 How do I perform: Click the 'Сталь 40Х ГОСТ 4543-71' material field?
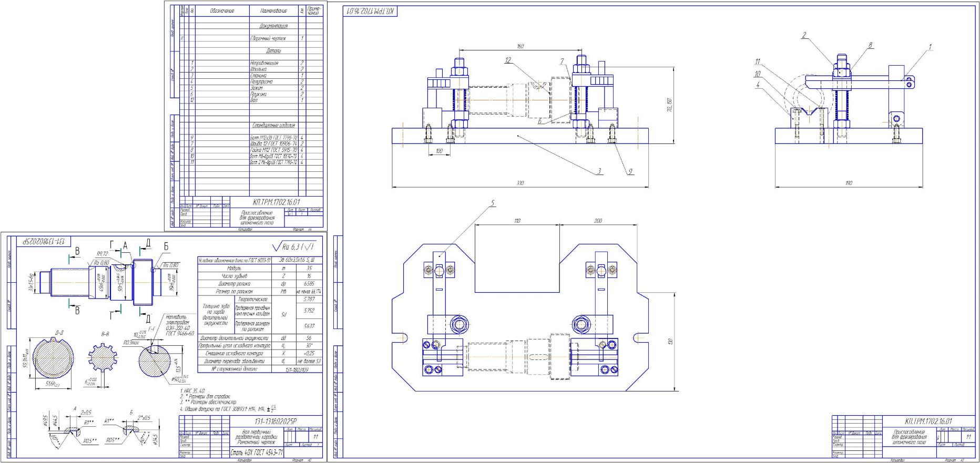[258, 452]
